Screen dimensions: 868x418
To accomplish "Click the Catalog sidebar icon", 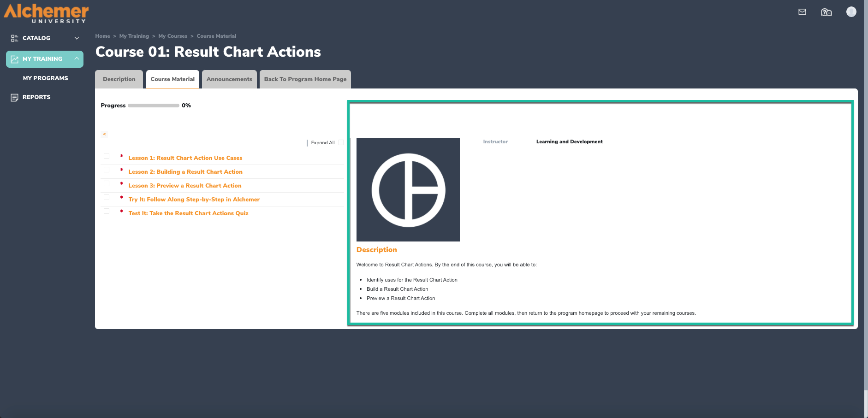I will 15,38.
